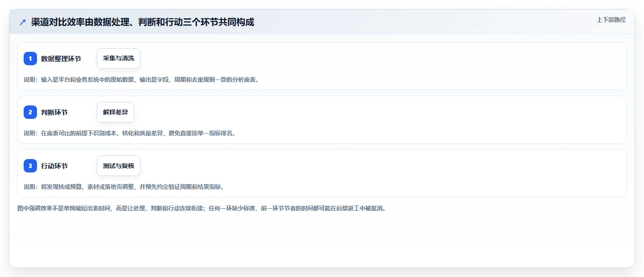Screen dimensions: 644x277
Task: Click the arrow icon beside the title
Action: pos(23,22)
